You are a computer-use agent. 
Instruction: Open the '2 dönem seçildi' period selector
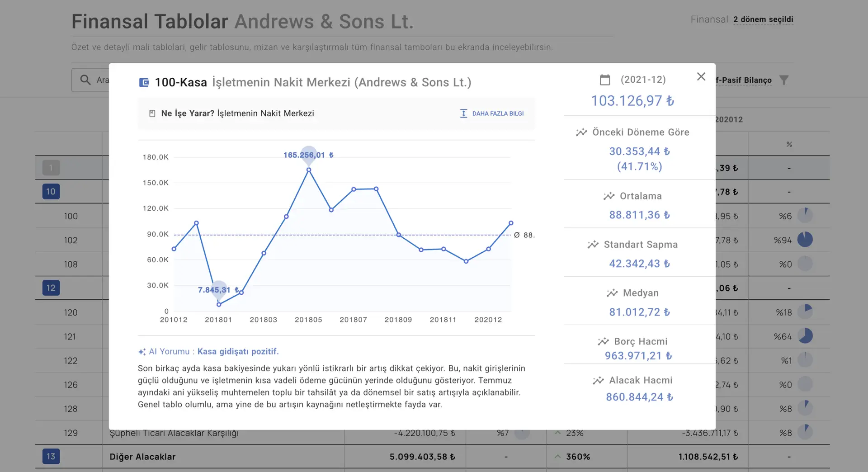[x=763, y=19]
